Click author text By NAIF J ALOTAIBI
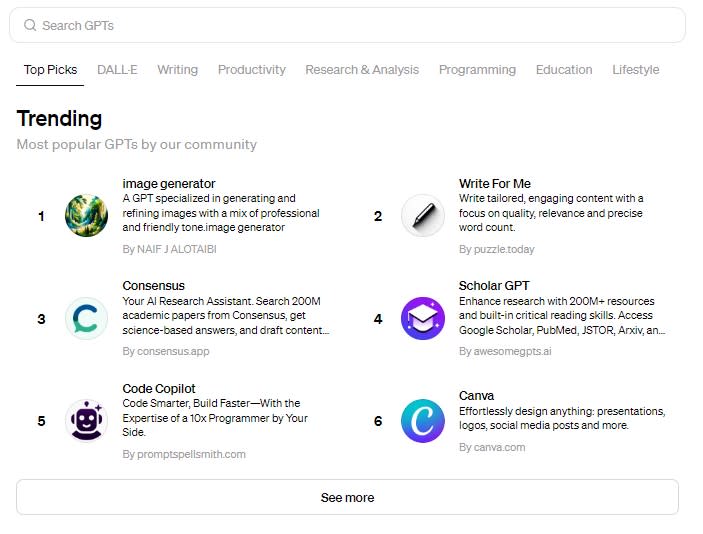This screenshot has height=534, width=703. pyautogui.click(x=169, y=249)
